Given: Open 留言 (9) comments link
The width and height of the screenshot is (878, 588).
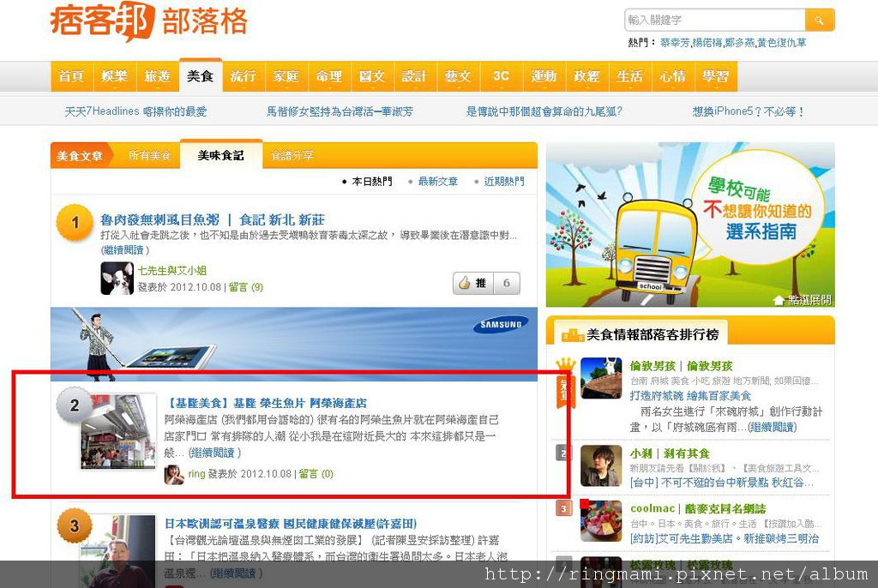Looking at the screenshot, I should pos(246,287).
